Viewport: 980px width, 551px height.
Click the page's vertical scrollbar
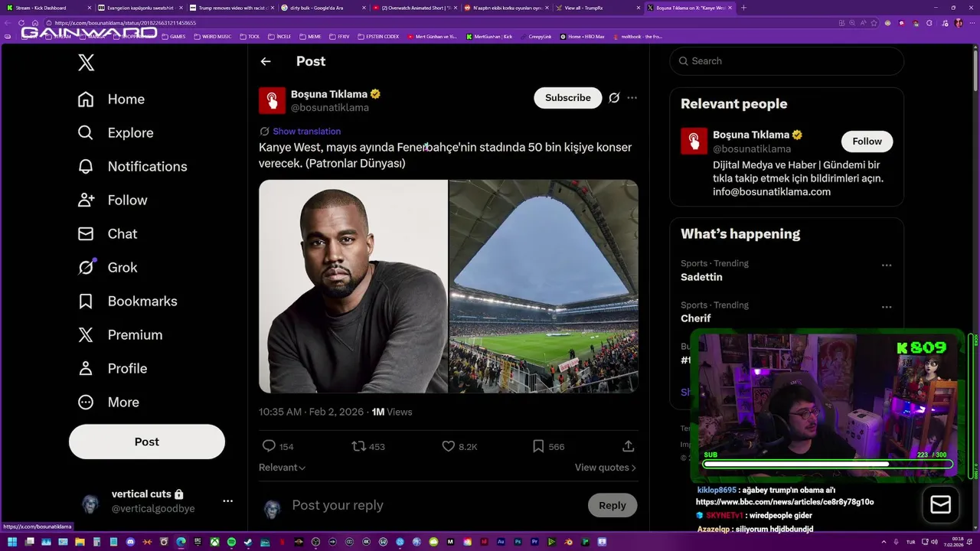click(975, 73)
